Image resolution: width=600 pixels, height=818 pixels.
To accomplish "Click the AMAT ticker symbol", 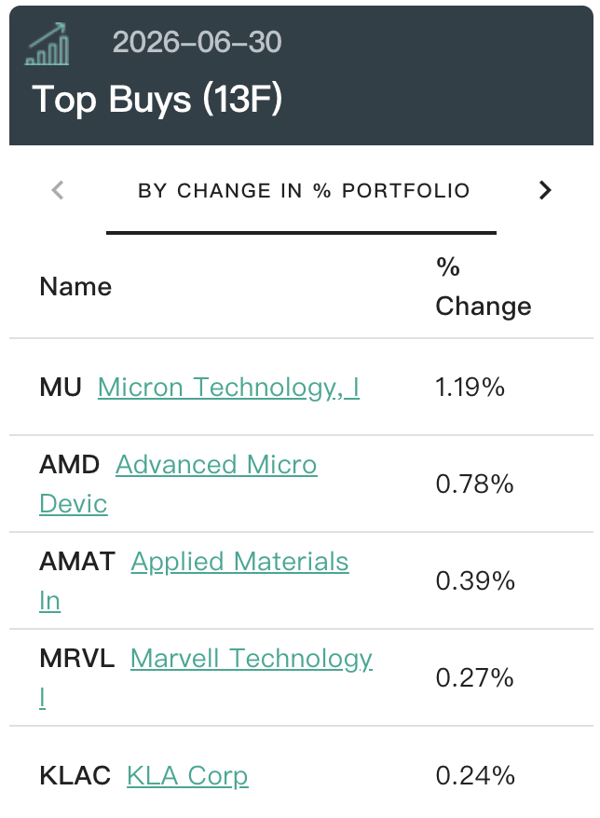I will [x=77, y=562].
